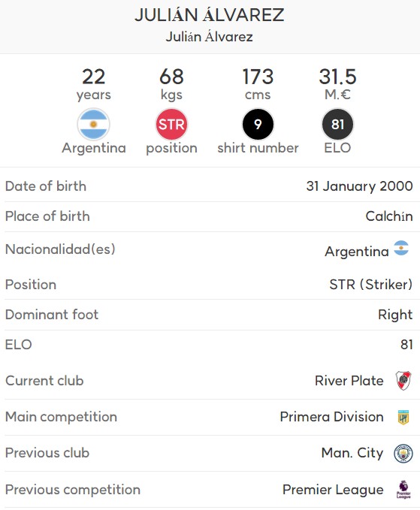This screenshot has height=510, width=420.
Task: Click the Manchester City club crest
Action: [x=403, y=454]
